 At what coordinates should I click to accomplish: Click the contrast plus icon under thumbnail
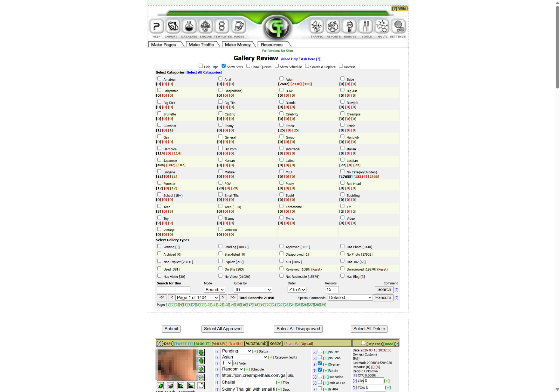click(181, 385)
